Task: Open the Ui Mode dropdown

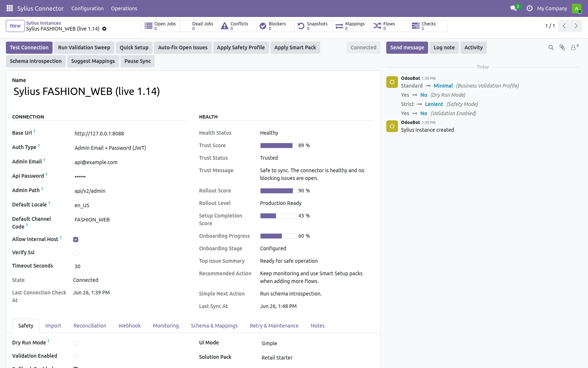Action: click(317, 343)
